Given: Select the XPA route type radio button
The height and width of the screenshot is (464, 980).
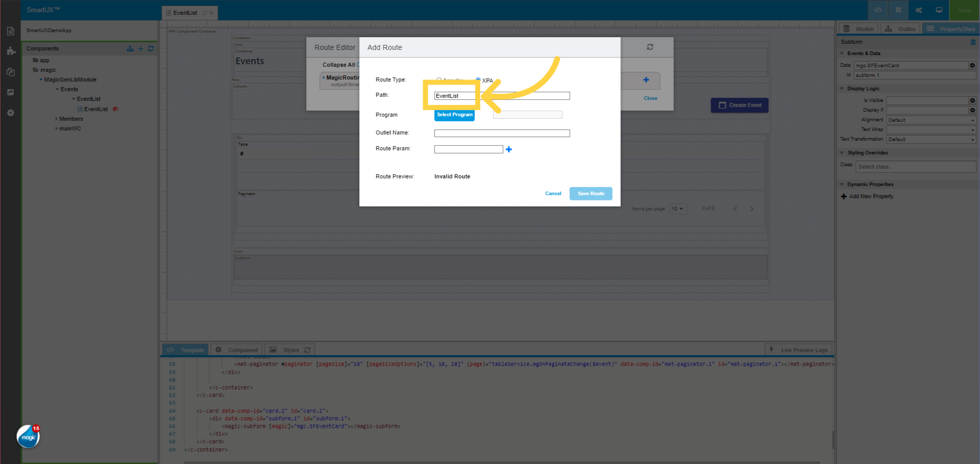Looking at the screenshot, I should [x=478, y=80].
